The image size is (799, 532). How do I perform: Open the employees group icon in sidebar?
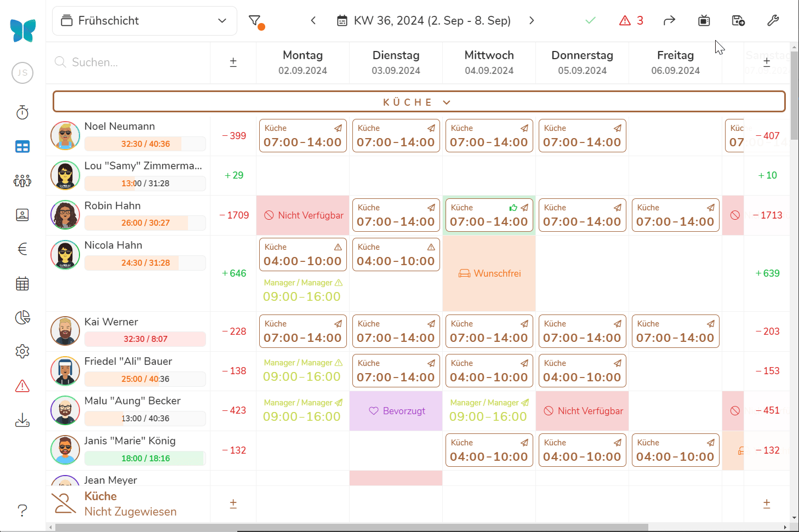[22, 181]
